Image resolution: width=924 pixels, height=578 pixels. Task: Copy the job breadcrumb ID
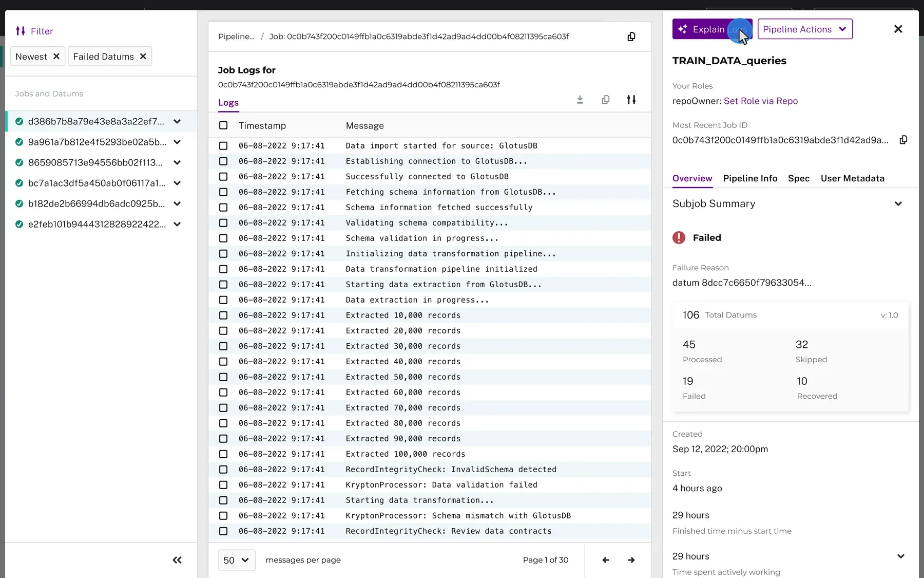point(631,36)
